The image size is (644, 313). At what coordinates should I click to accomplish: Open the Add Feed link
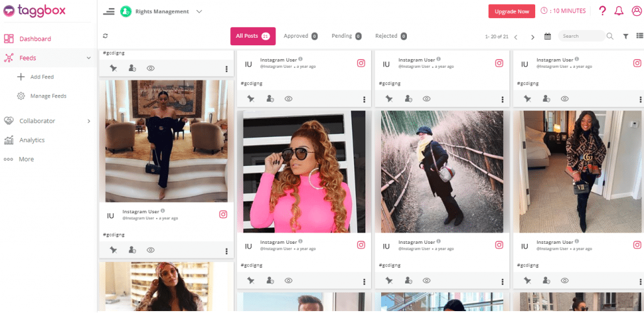click(x=42, y=77)
